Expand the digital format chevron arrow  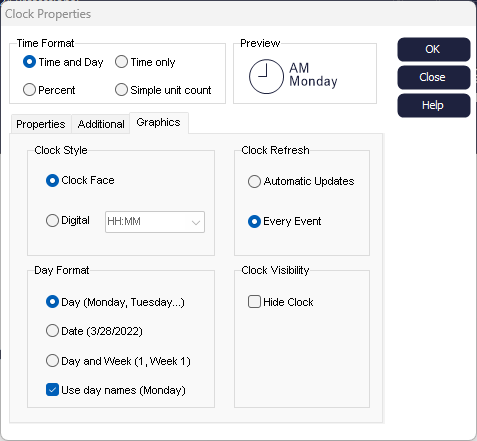[x=196, y=222]
